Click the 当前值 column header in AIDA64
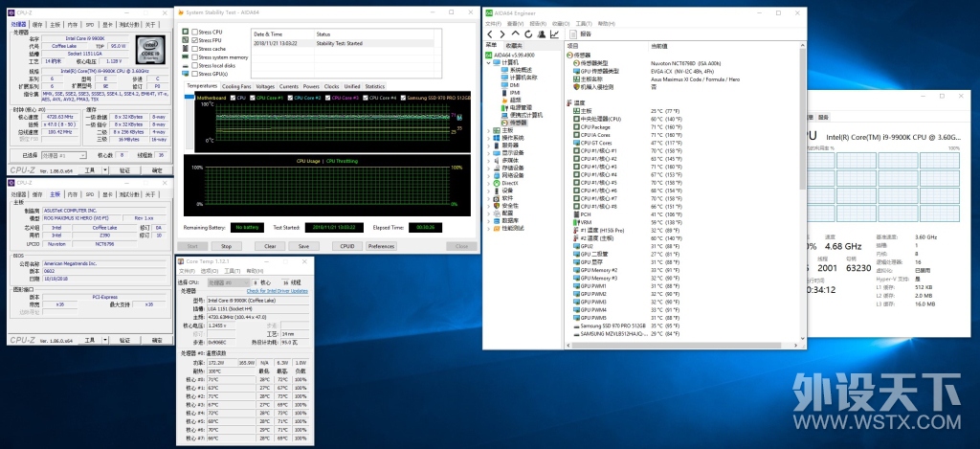Screen dimensions: 980x449 click(658, 46)
